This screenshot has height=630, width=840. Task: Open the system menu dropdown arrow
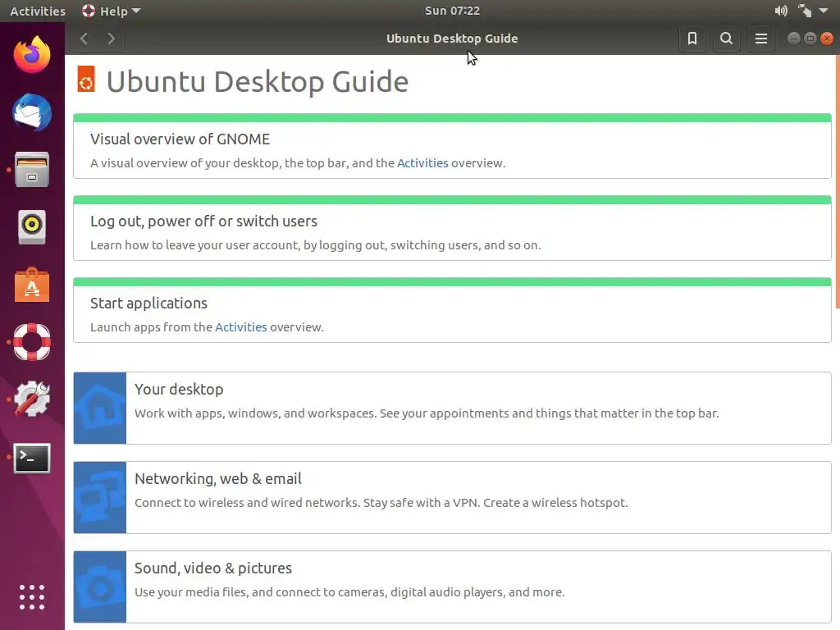coord(824,11)
